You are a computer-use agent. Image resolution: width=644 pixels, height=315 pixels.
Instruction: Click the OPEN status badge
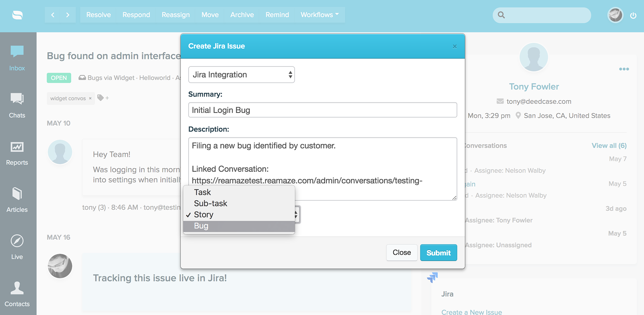click(59, 78)
